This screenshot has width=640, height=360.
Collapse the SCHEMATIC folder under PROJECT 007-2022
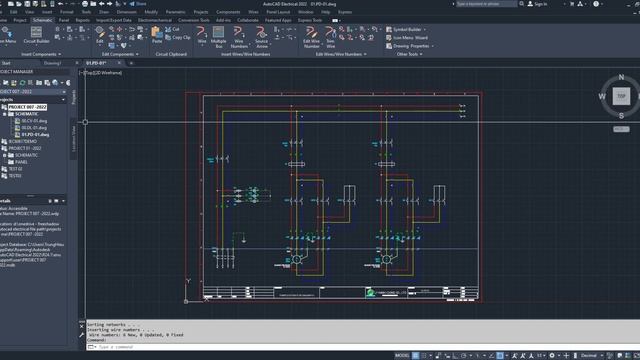click(x=5, y=114)
